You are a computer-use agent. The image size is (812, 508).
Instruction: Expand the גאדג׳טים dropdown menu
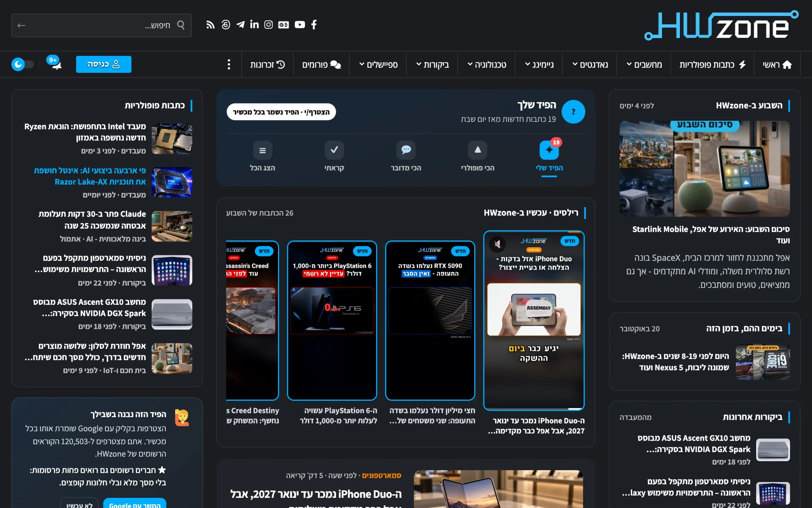[x=590, y=64]
